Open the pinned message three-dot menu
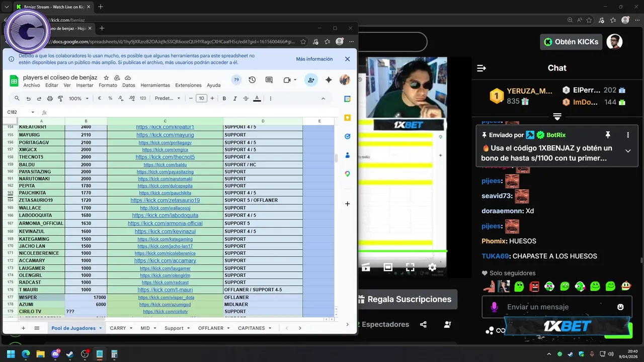The width and height of the screenshot is (644, 362). point(628,135)
